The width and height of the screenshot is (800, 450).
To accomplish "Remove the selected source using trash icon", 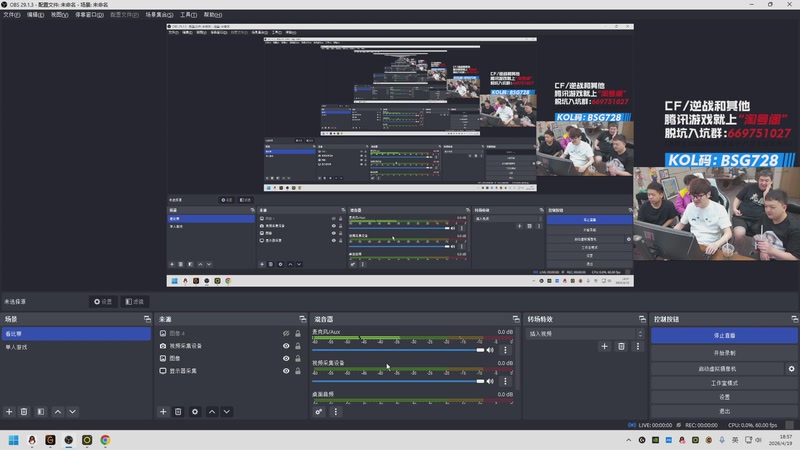I will tap(178, 412).
